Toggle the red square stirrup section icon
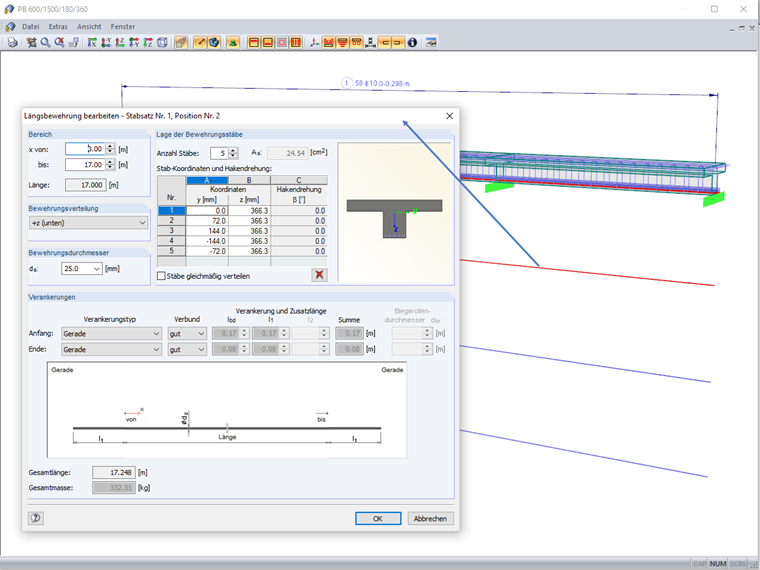The height and width of the screenshot is (570, 760). [x=282, y=43]
